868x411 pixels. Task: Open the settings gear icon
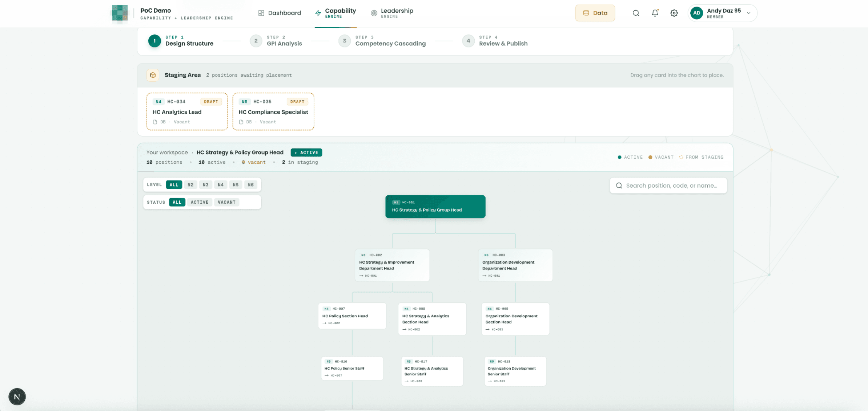(674, 13)
